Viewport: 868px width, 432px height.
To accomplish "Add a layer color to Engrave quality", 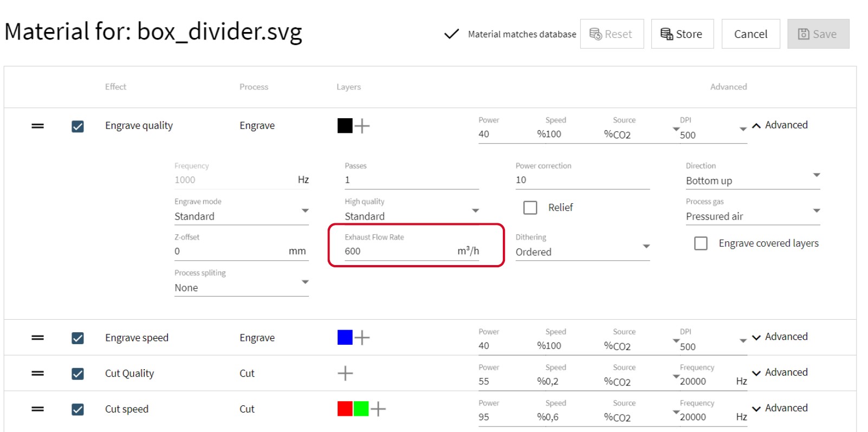I will (362, 126).
